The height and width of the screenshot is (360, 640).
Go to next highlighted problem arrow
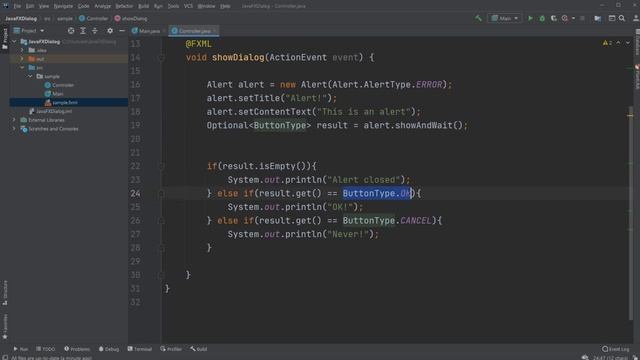628,43
